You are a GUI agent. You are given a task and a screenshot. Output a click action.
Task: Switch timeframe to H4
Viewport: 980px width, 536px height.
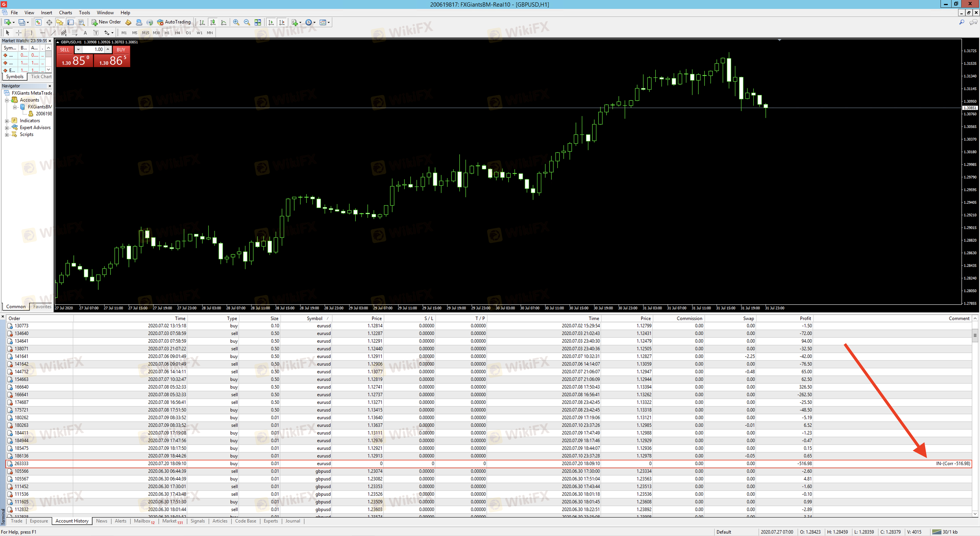tap(178, 33)
